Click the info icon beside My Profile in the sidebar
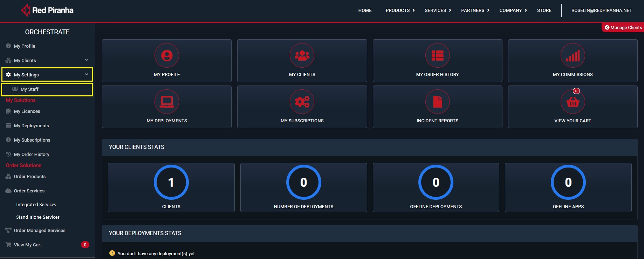The image size is (644, 259). coord(8,46)
